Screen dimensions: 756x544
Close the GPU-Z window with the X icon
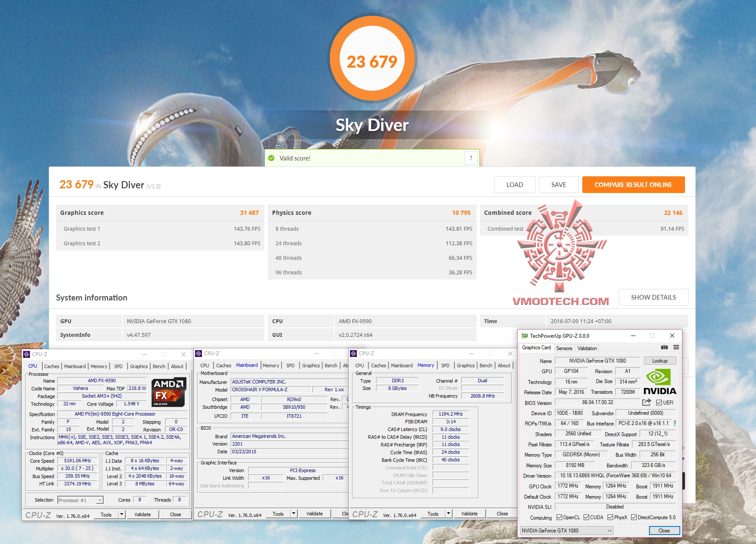672,336
